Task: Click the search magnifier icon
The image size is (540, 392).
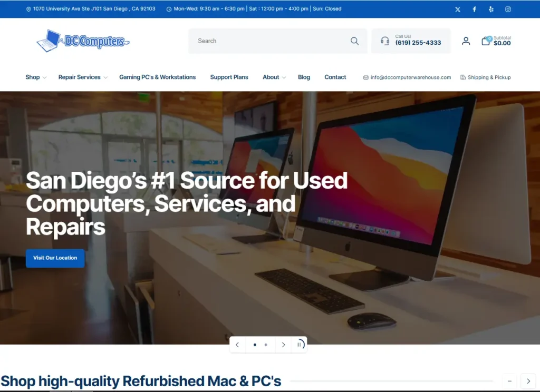Action: (354, 41)
